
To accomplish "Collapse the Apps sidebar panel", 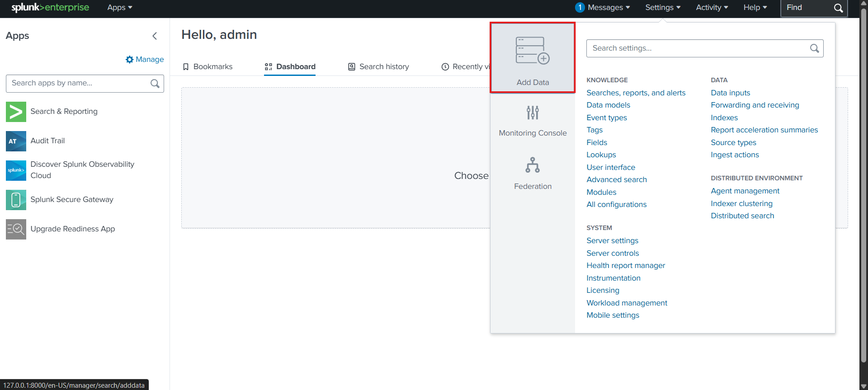I will tap(155, 36).
